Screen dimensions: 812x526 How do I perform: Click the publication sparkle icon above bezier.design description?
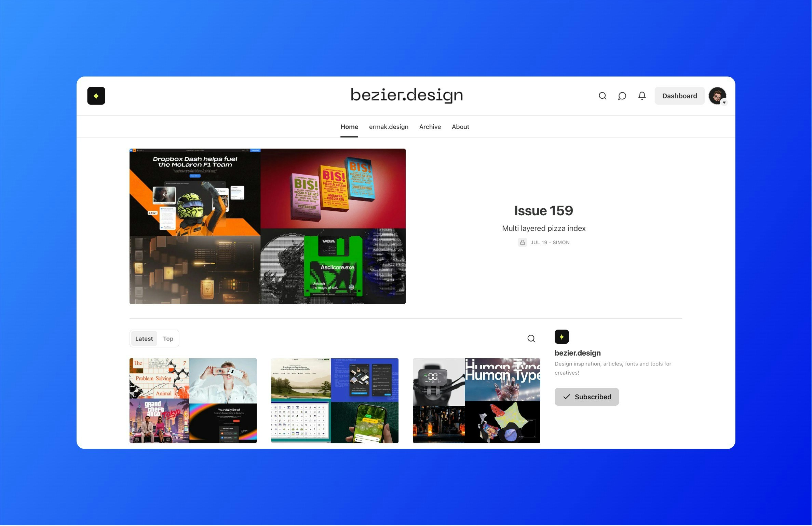(562, 337)
